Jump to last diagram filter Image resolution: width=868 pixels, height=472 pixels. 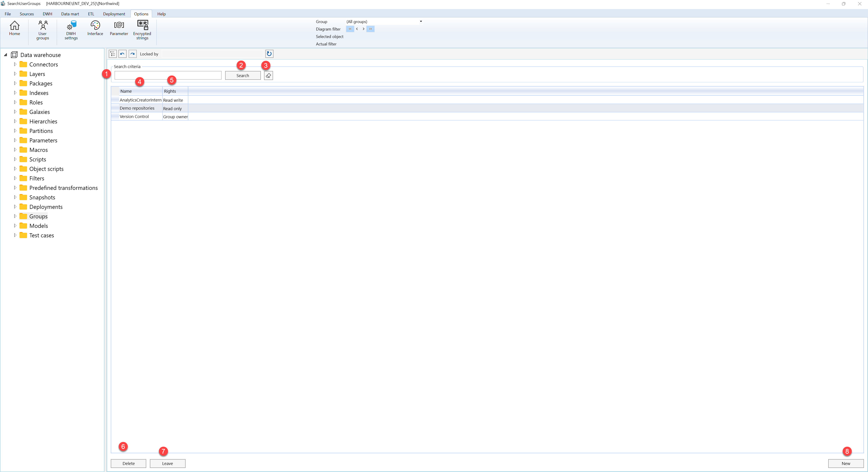370,29
